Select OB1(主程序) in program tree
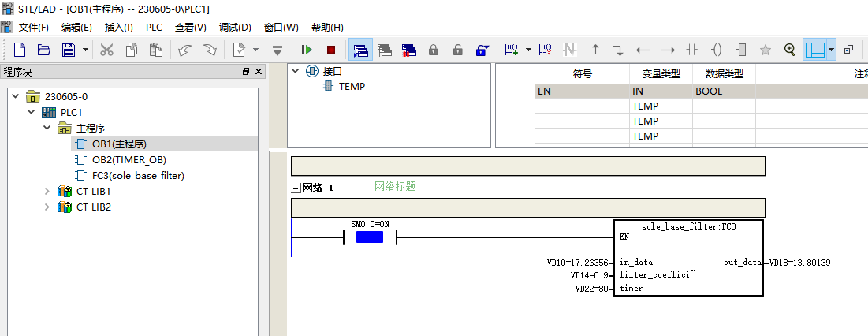 119,144
